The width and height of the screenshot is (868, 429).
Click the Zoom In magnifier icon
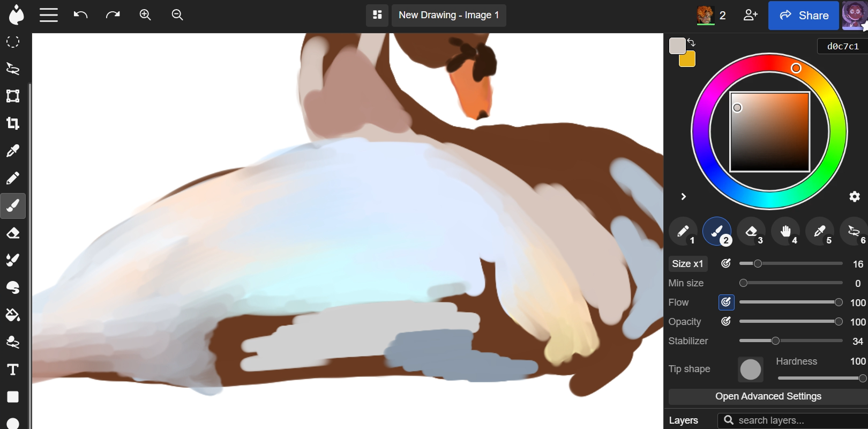(145, 15)
